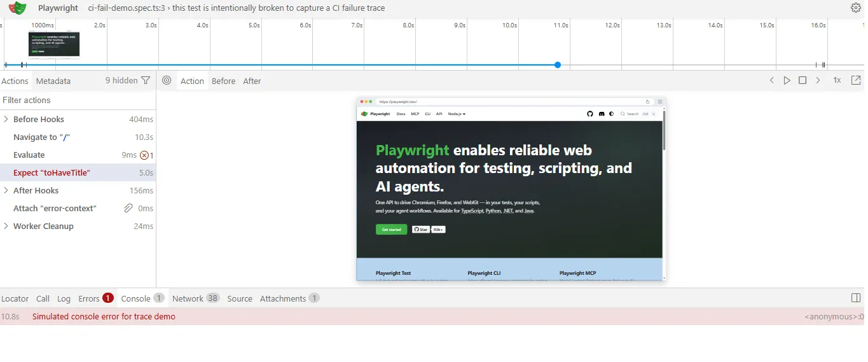This screenshot has width=868, height=362.
Task: Open snapshot in a new tab icon
Action: 856,81
